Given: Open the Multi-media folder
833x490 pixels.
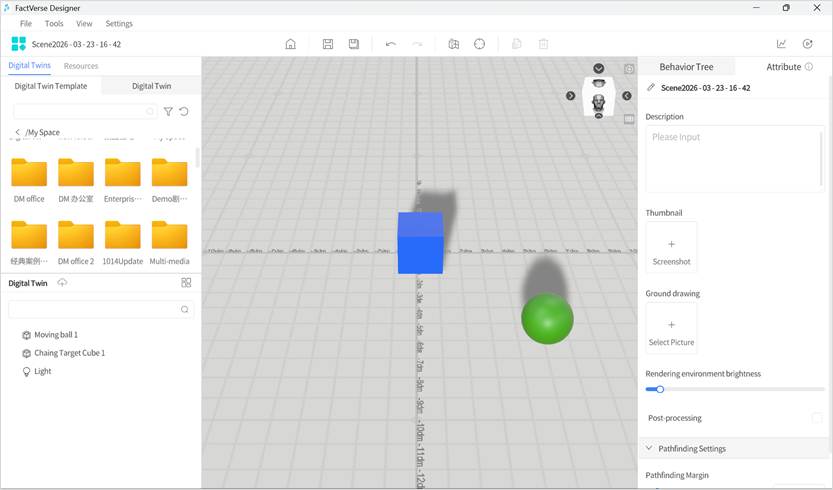Looking at the screenshot, I should pos(169,243).
